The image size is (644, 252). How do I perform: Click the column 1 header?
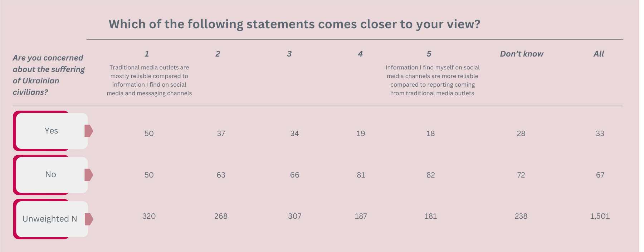click(x=147, y=54)
